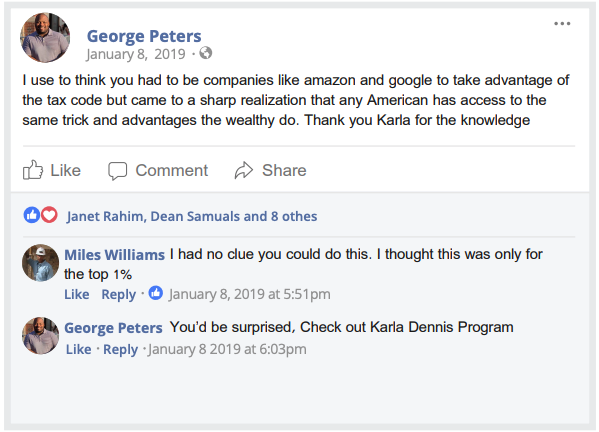The height and width of the screenshot is (432, 599).
Task: Click George Peters' avatar in comments
Action: click(40, 336)
